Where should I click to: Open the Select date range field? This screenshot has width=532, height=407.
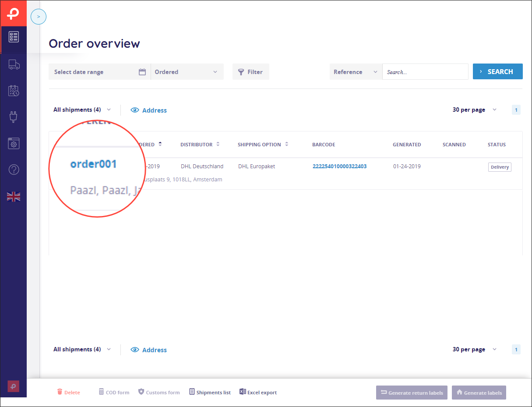pos(99,72)
